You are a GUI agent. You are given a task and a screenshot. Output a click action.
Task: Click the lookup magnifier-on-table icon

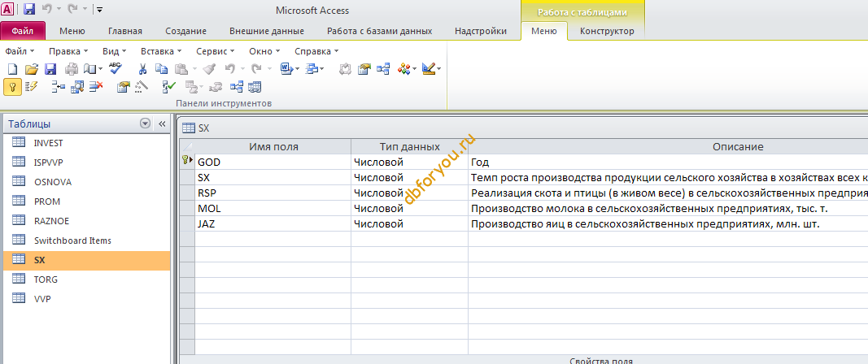point(77,86)
